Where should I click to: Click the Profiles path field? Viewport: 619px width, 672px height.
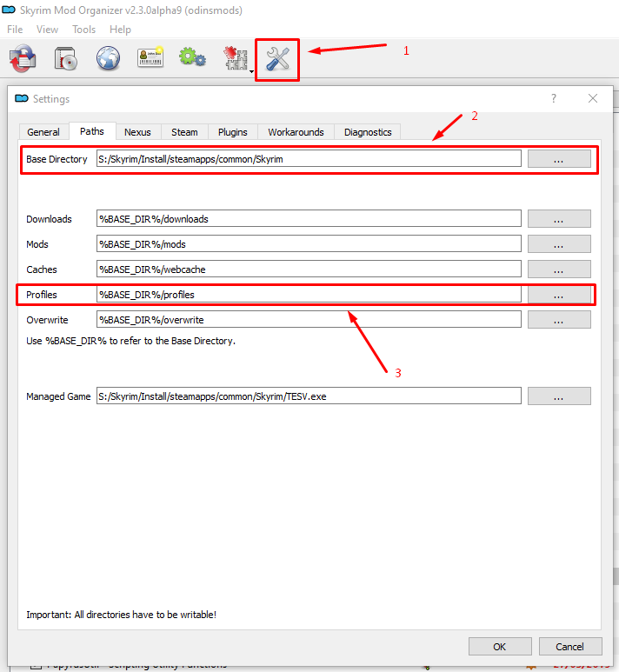point(309,295)
